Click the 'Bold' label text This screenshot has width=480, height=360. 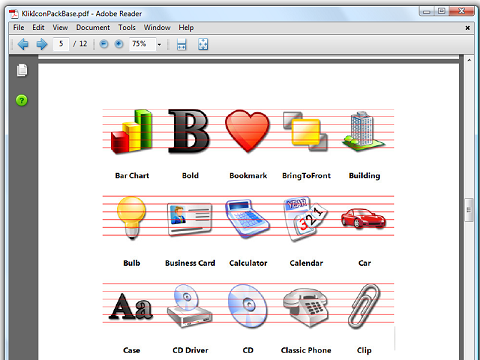tap(190, 176)
